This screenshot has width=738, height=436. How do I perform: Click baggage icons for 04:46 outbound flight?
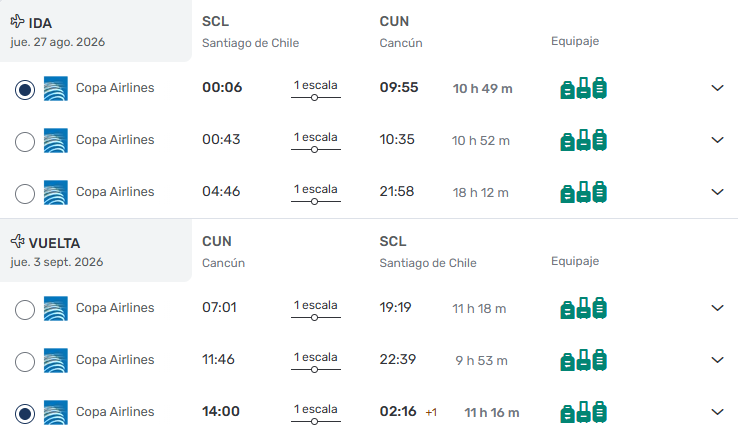click(584, 192)
